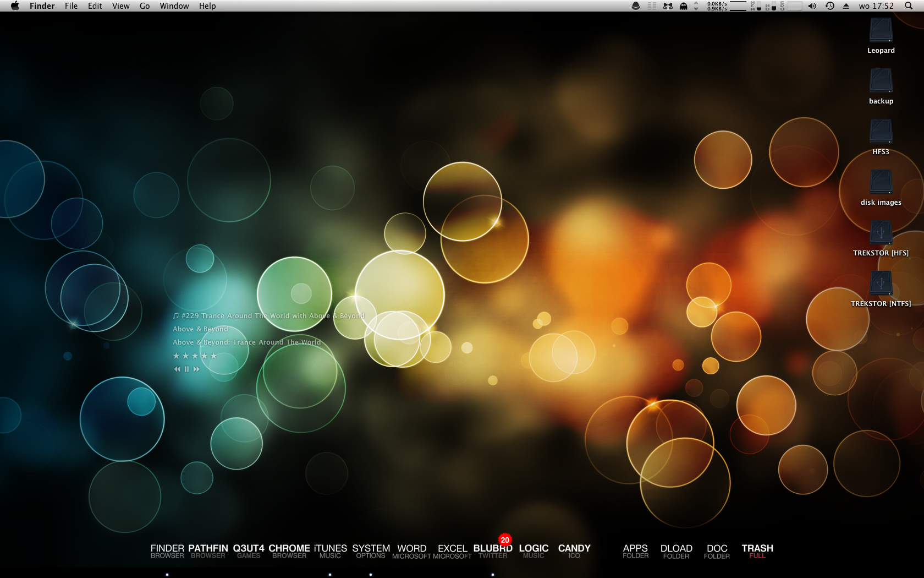Screen dimensions: 924x578
Task: Launch WORD from the dock
Action: [x=411, y=552]
